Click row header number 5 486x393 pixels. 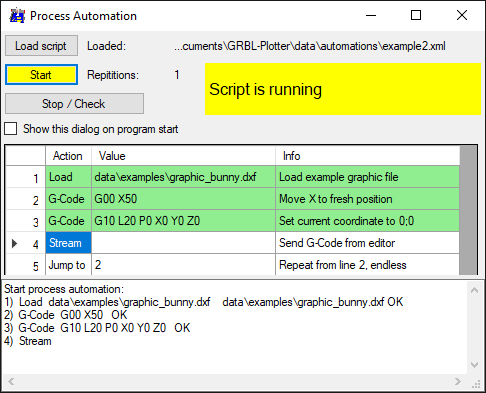(x=26, y=265)
